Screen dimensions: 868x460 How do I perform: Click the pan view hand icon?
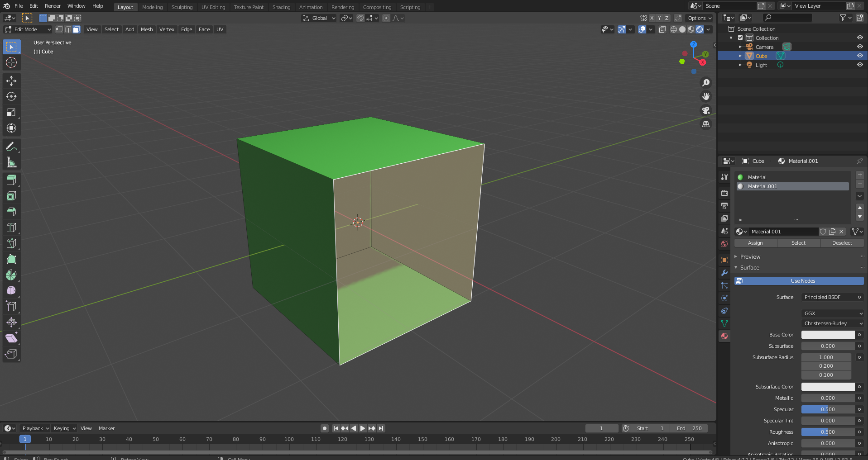[x=706, y=96]
